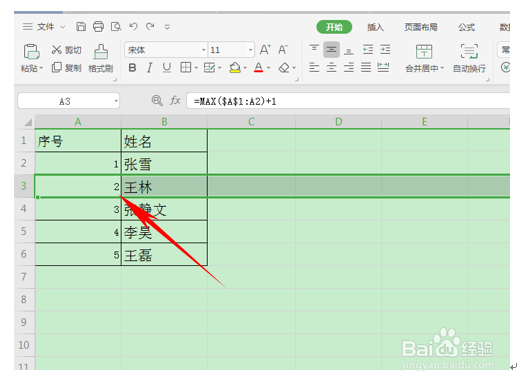
Task: Open Print Preview icon
Action: (116, 26)
